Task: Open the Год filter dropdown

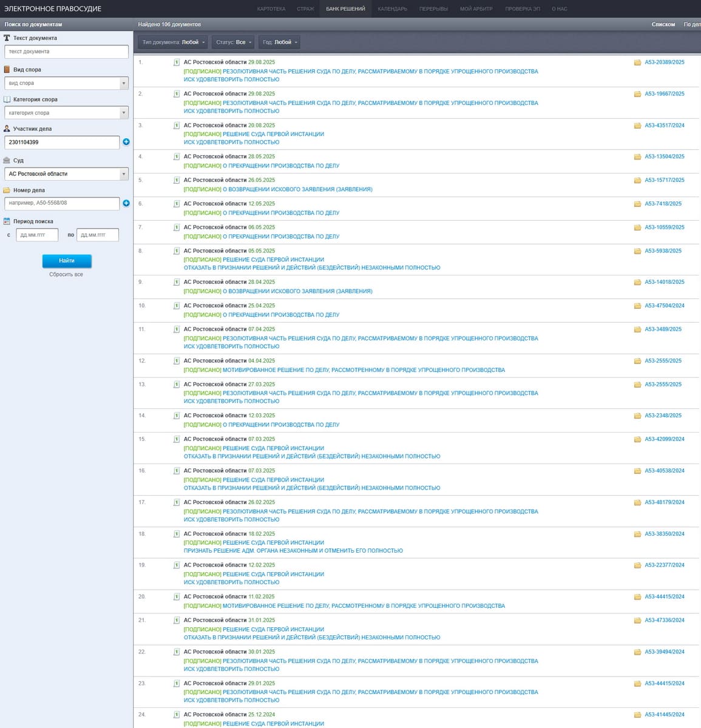Action: coord(280,42)
